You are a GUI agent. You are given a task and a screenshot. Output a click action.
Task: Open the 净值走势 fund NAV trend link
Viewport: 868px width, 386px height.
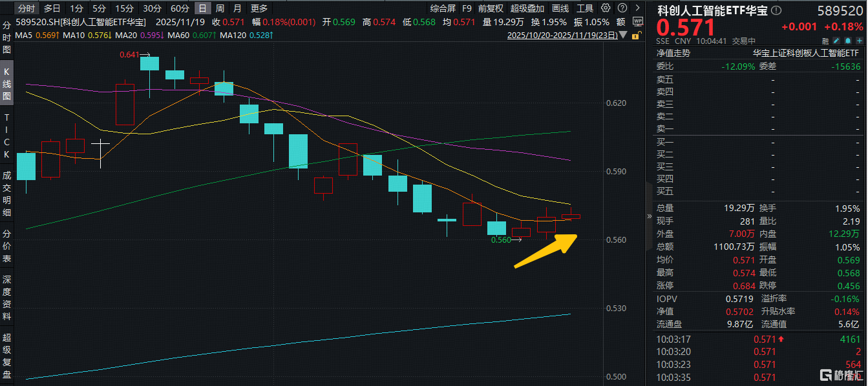tap(673, 54)
